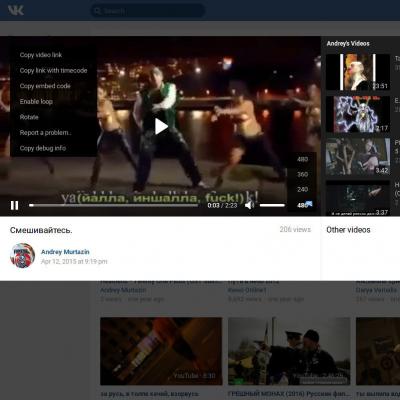400x400 pixels.
Task: Start playback with the center play icon
Action: pyautogui.click(x=161, y=127)
